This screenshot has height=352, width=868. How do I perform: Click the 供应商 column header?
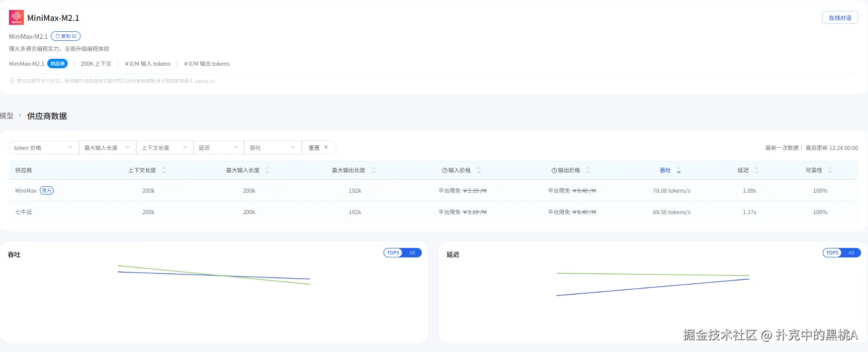pos(23,170)
